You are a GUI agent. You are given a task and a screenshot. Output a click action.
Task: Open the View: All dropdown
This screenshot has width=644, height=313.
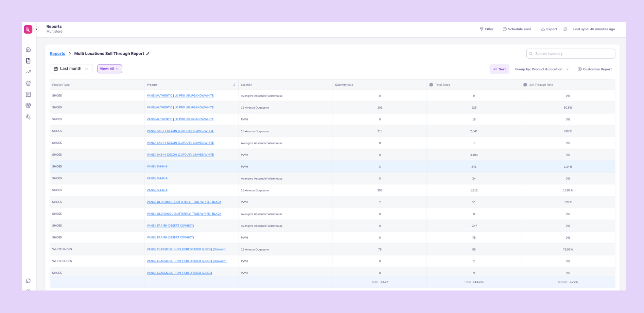[109, 69]
